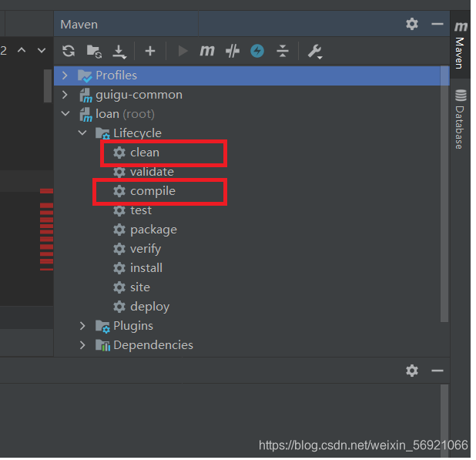The height and width of the screenshot is (460, 476).
Task: Click the guigu-common Maven module icon
Action: coord(85,96)
